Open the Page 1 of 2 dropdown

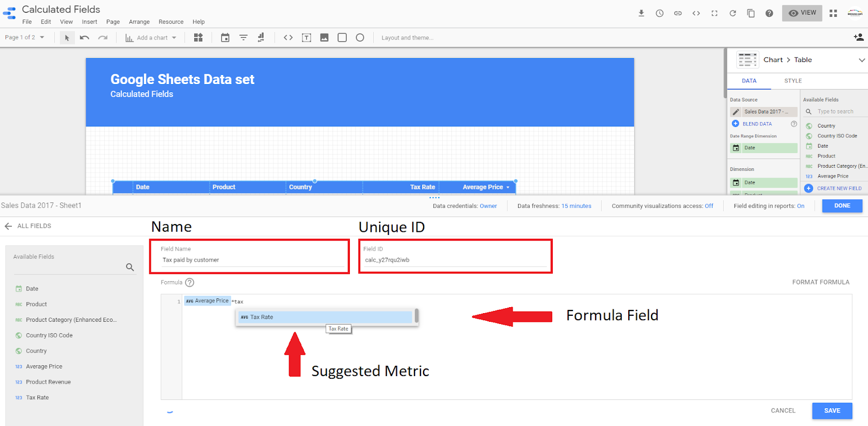click(24, 37)
